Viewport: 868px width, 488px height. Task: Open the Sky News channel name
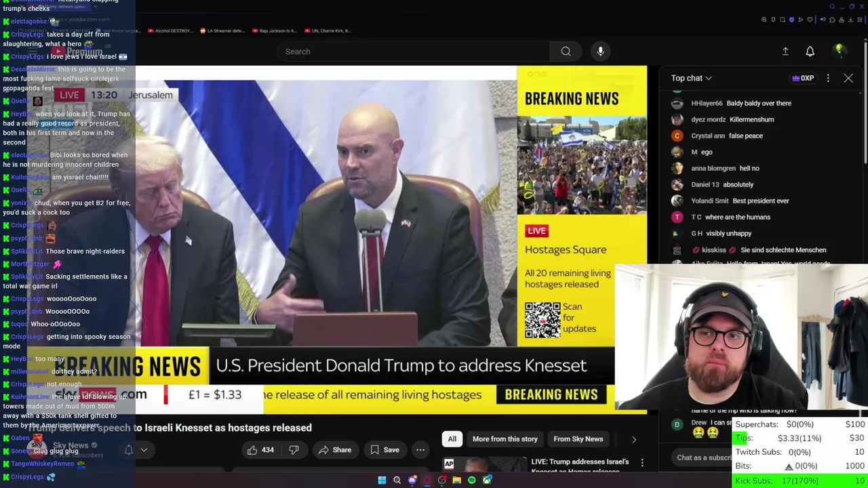pos(71,445)
